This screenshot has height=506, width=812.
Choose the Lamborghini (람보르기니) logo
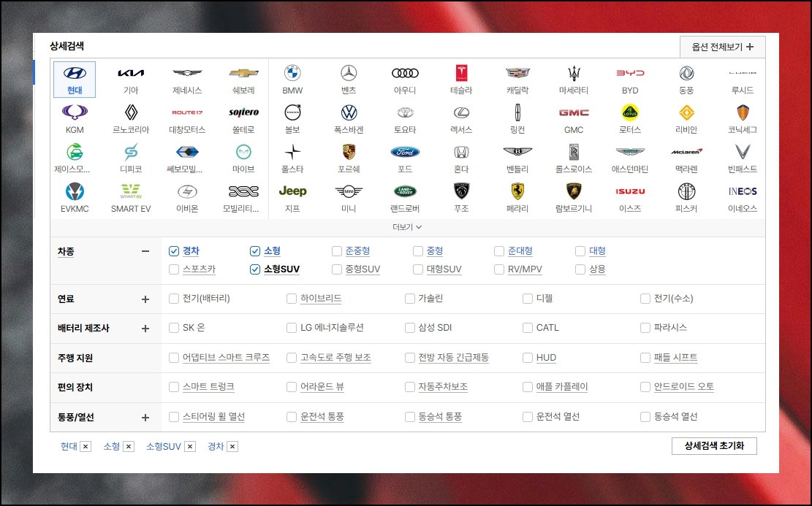(574, 191)
